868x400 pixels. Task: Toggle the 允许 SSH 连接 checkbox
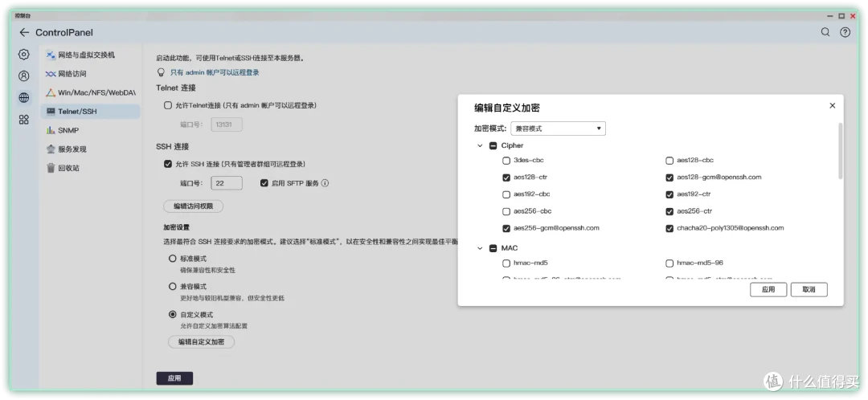tap(168, 164)
